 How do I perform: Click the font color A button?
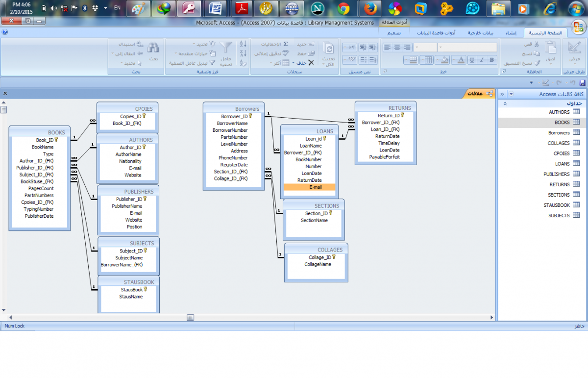[460, 60]
